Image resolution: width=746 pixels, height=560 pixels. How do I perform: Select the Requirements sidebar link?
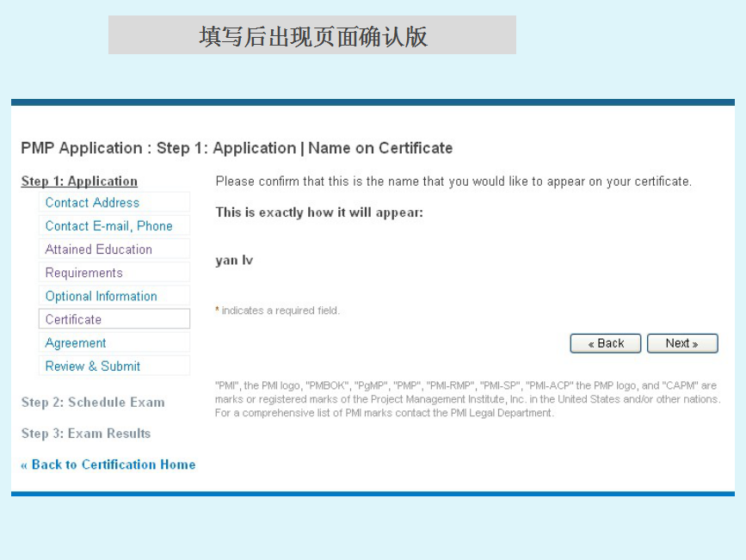tap(83, 273)
